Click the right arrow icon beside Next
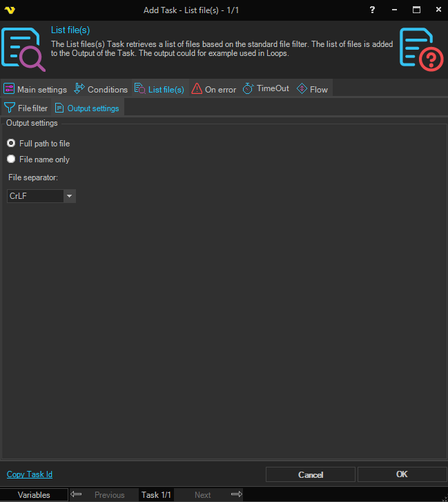Viewport: 448px width, 502px height. (236, 494)
